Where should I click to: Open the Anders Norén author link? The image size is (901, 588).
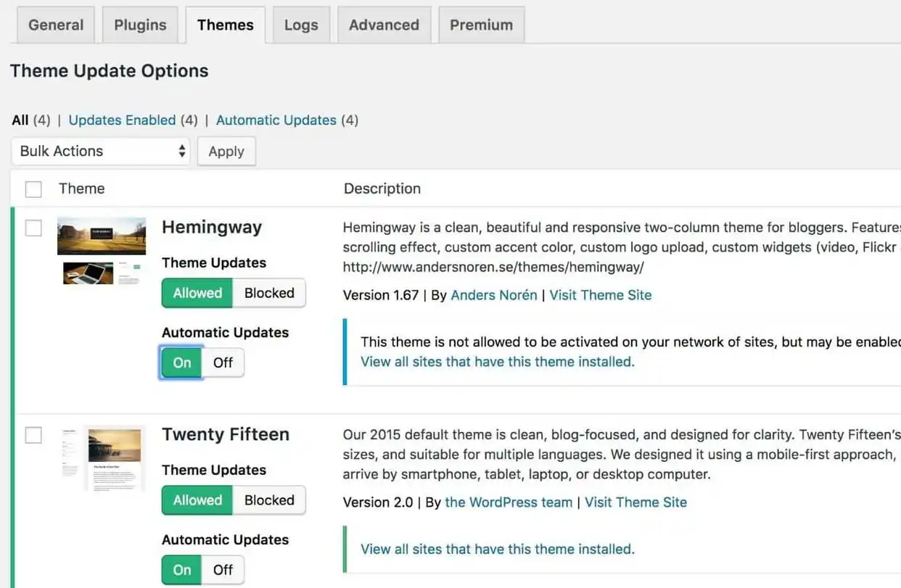coord(494,295)
